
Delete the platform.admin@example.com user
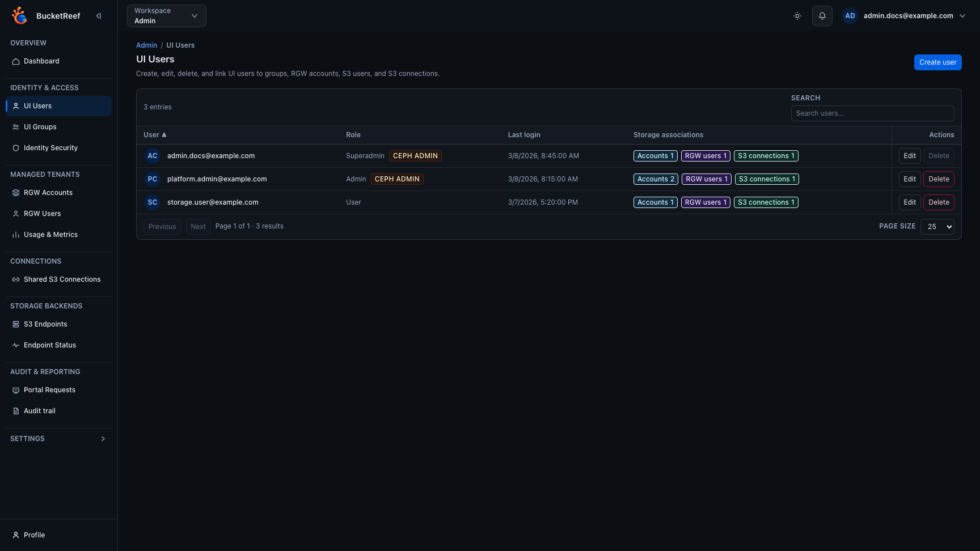pyautogui.click(x=939, y=179)
